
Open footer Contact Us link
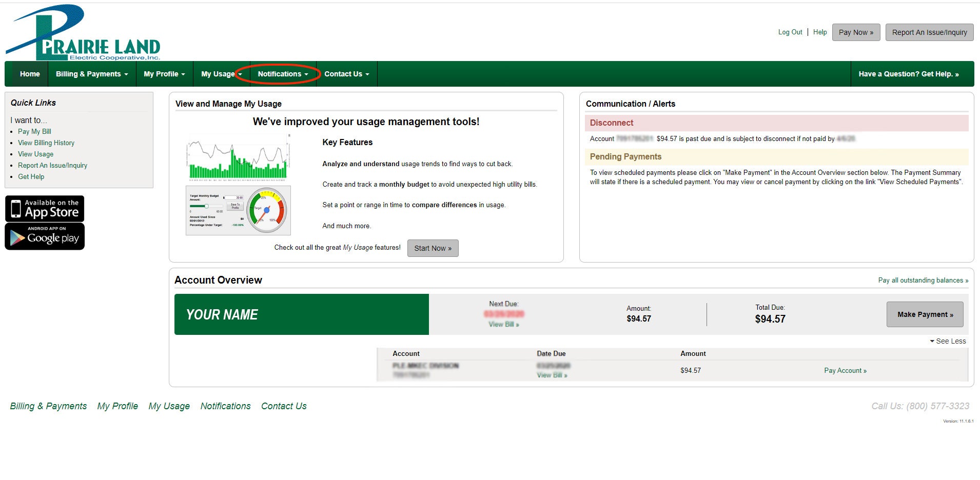284,406
